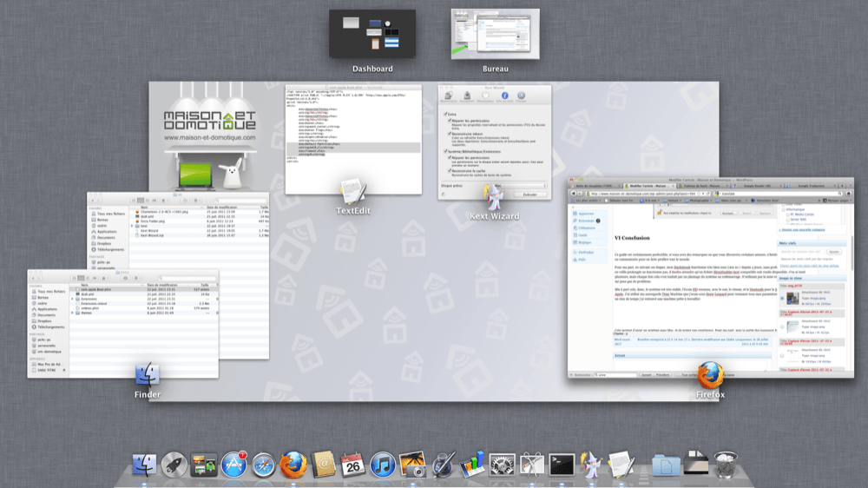
Task: Open Mission Control from the Dock
Action: 204,465
